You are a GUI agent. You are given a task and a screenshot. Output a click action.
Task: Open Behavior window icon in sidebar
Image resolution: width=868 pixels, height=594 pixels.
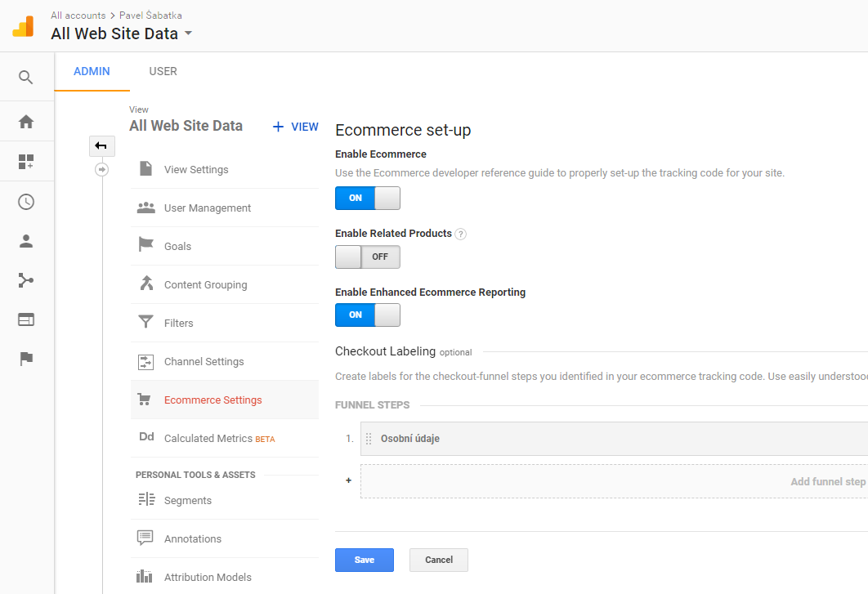click(26, 319)
